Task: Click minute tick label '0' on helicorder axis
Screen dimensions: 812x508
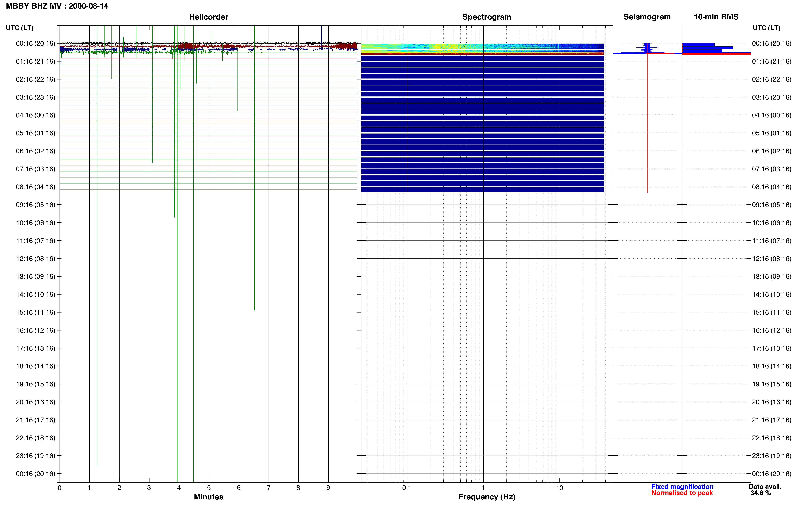Action: [59, 488]
